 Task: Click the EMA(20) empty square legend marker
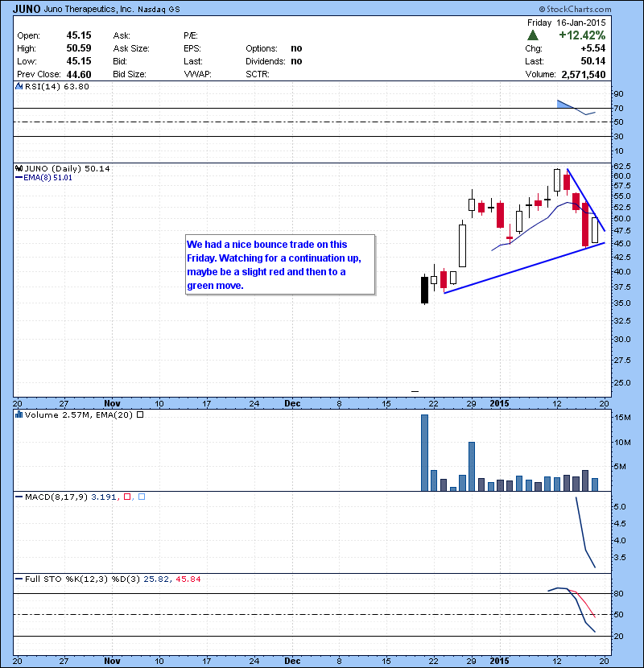(x=140, y=414)
